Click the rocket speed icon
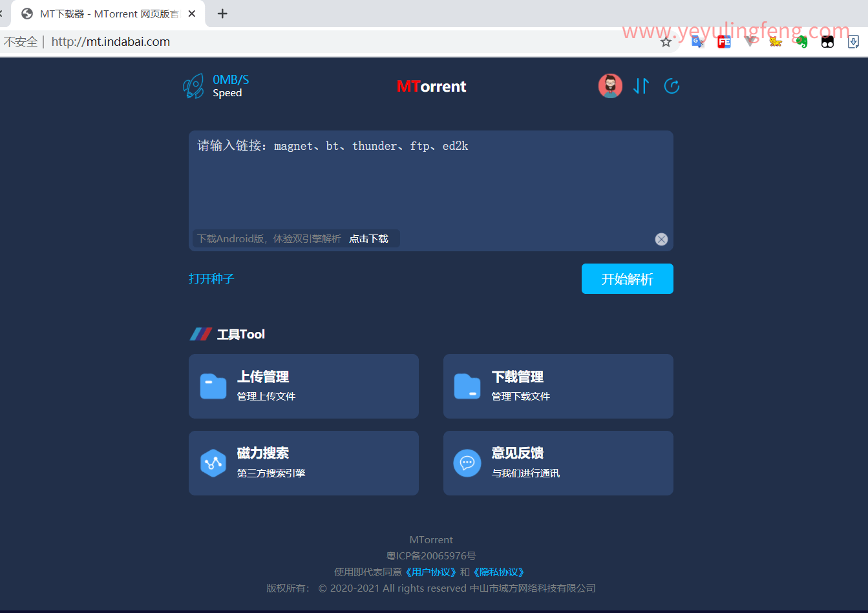868x613 pixels. [x=193, y=86]
